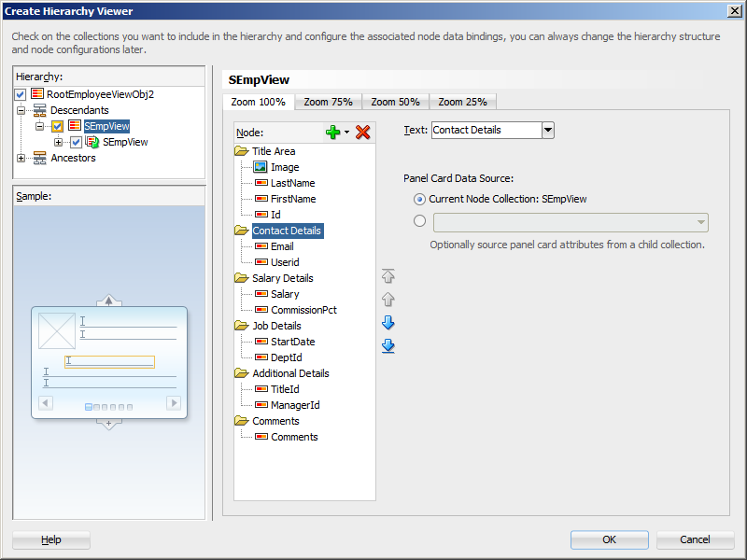Click the Title Area folder icon
This screenshot has height=560, width=747.
point(242,151)
